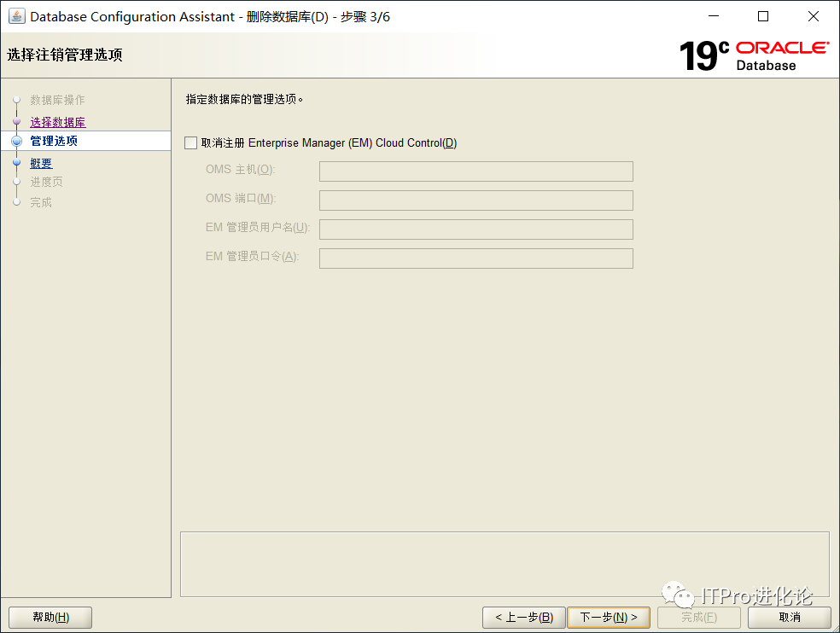This screenshot has height=633, width=840.
Task: Click 完成 step in sidebar
Action: click(41, 202)
